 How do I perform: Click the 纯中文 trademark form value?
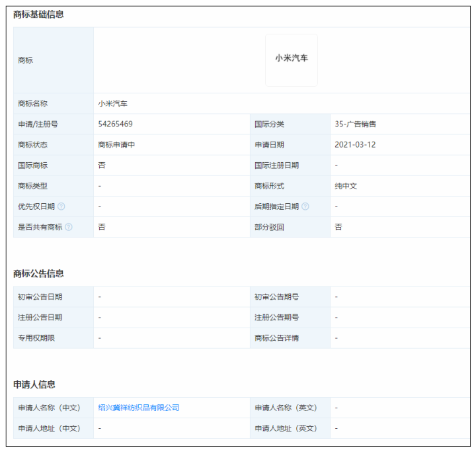pyautogui.click(x=346, y=186)
